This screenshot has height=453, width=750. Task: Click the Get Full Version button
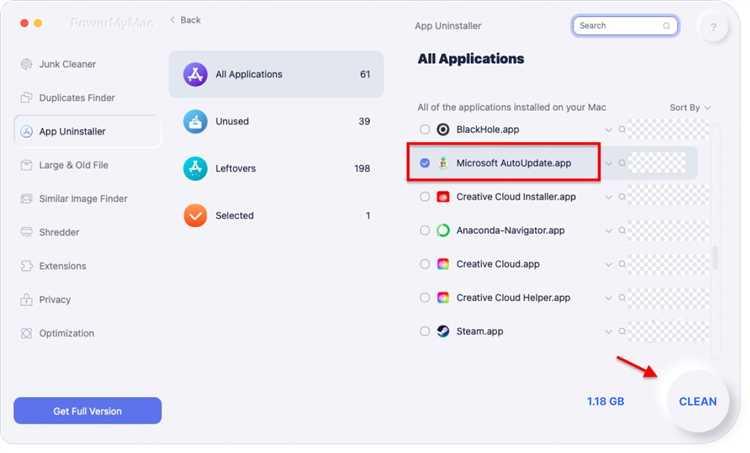click(x=88, y=411)
